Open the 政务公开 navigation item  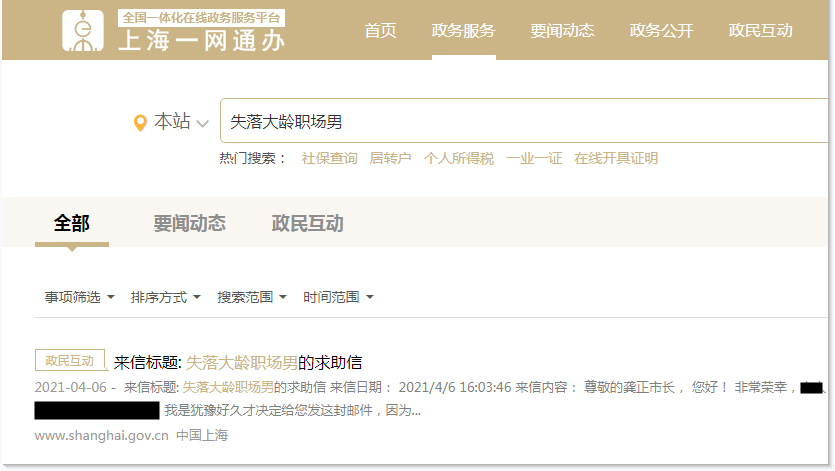point(661,31)
